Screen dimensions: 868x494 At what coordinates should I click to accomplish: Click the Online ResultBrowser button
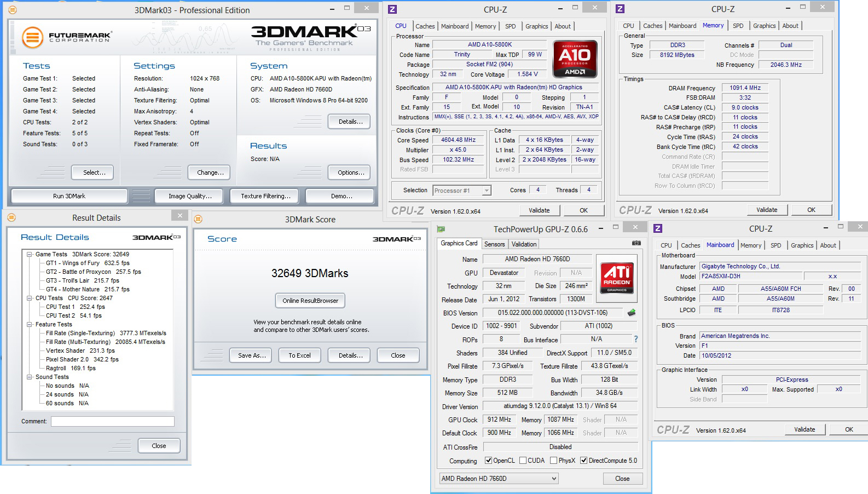click(310, 301)
